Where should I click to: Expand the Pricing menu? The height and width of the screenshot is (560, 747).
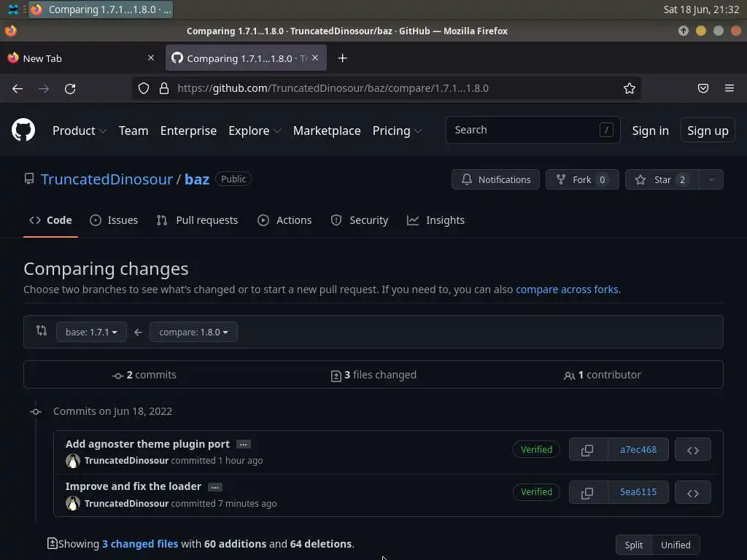click(x=397, y=131)
